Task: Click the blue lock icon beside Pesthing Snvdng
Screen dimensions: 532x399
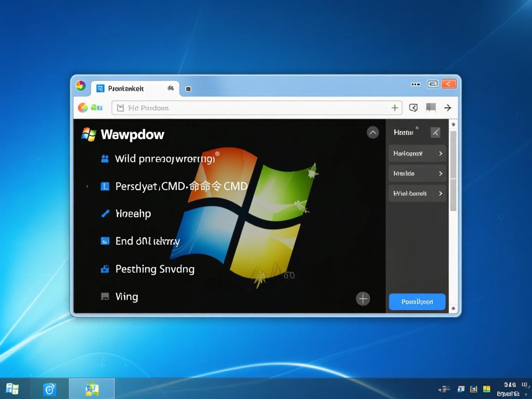Action: 105,269
